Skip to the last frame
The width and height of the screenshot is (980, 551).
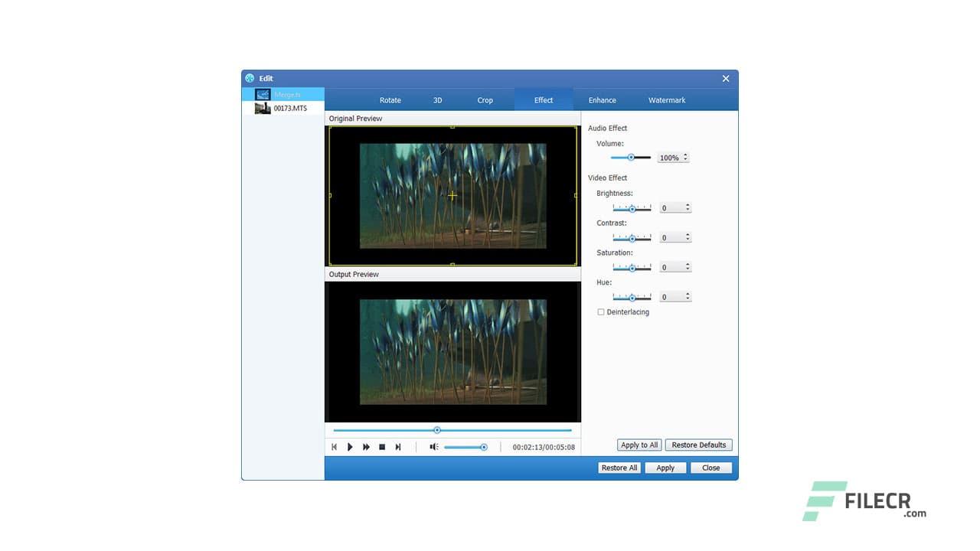click(x=398, y=446)
